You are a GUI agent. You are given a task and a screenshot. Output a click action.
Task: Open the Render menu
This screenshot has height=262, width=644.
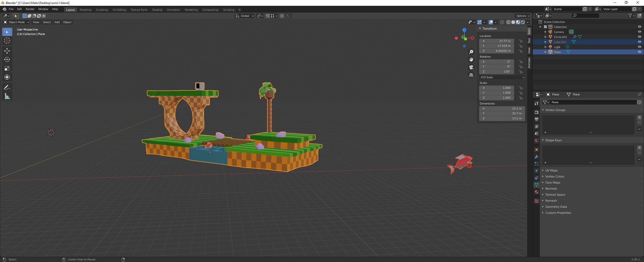point(30,9)
